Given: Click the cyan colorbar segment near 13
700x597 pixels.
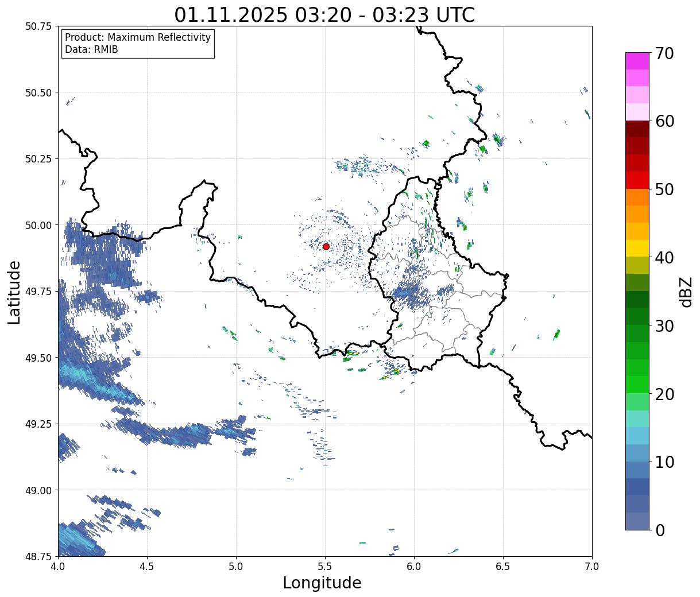Looking at the screenshot, I should [637, 436].
